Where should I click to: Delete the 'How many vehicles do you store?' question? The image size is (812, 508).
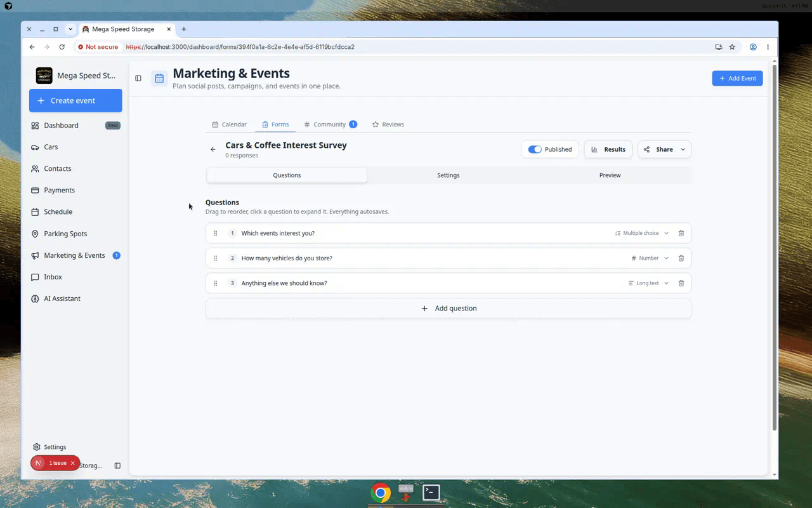[681, 258]
